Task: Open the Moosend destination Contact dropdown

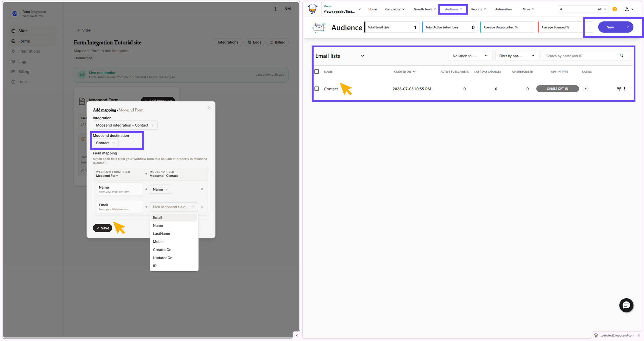Action: (105, 143)
